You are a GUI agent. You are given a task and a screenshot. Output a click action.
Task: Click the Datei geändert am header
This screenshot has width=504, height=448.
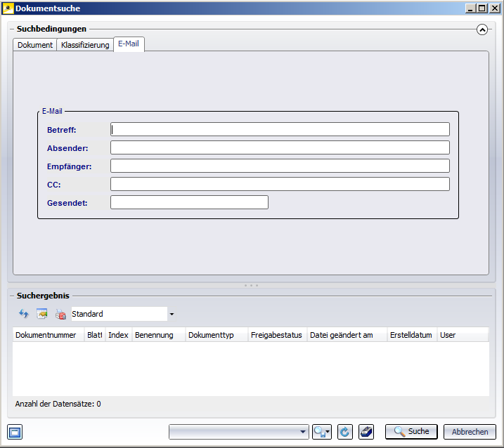(347, 335)
